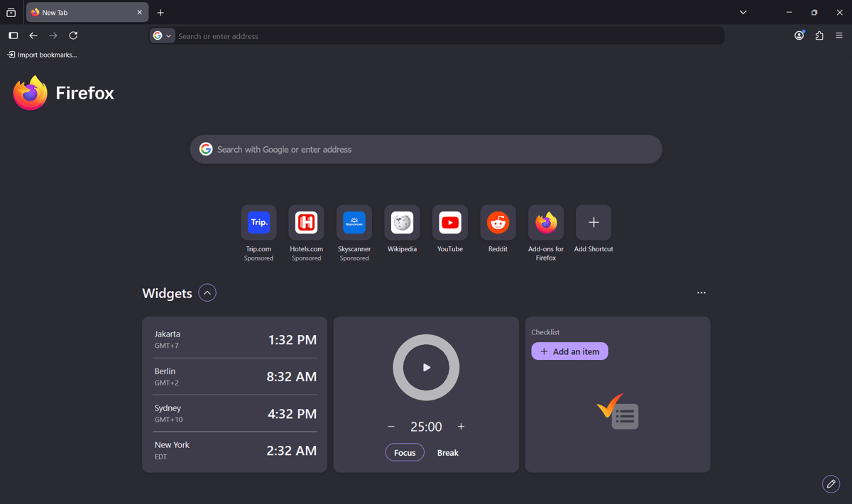Go back with the back arrow
This screenshot has height=504, width=852.
click(x=33, y=35)
